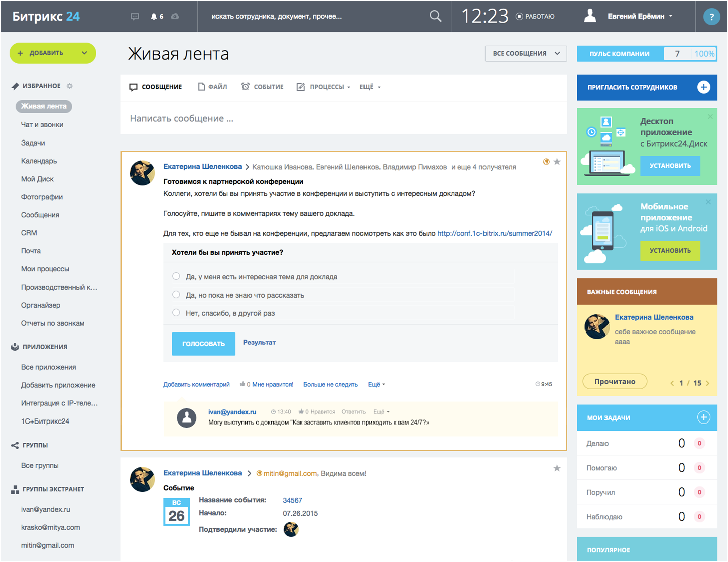Click plus icon to invite employees
Screen dimensions: 728x562
[x=704, y=87]
